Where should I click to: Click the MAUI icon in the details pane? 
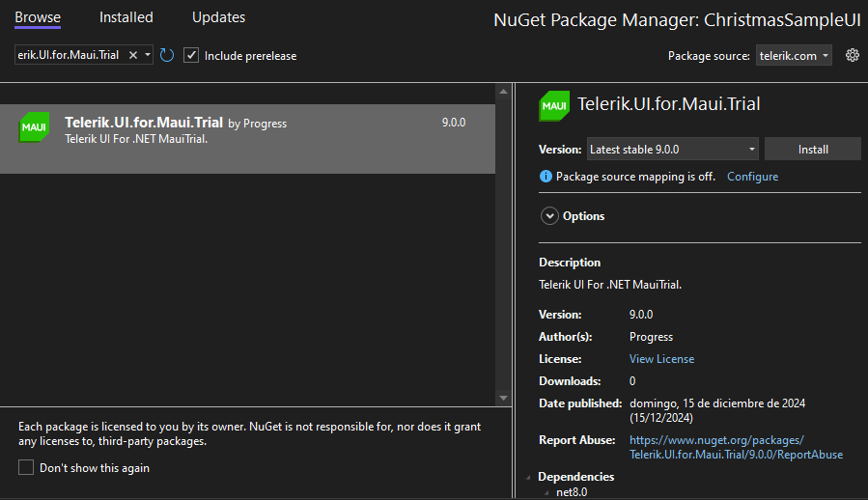554,106
